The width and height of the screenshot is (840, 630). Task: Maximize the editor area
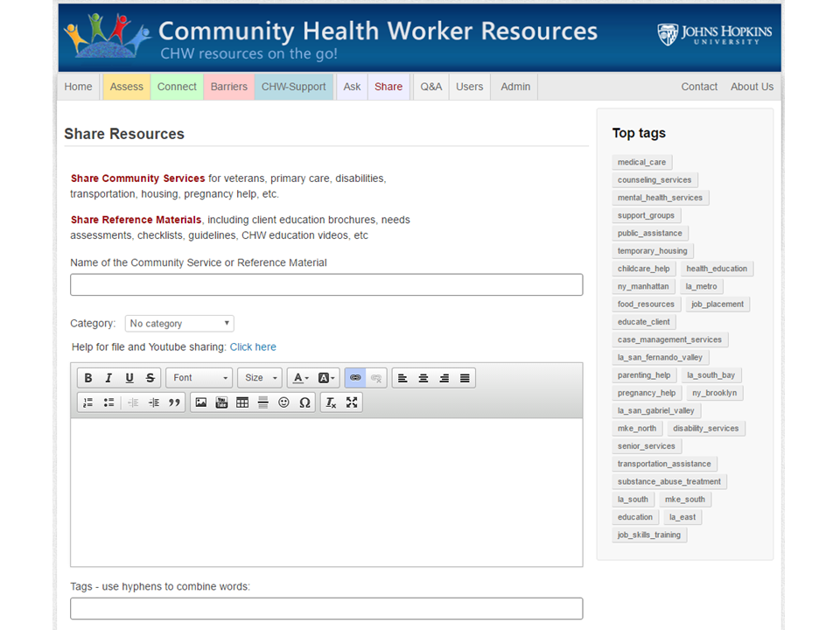point(352,402)
